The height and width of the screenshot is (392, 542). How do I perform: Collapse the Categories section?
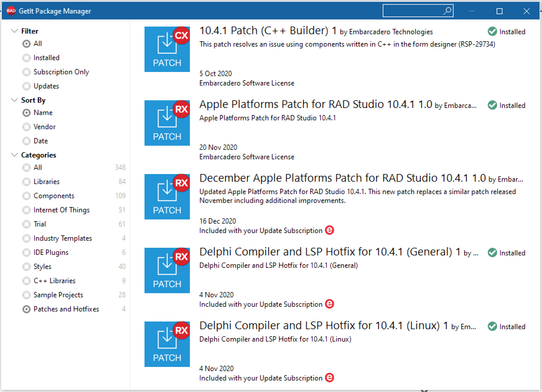point(14,155)
